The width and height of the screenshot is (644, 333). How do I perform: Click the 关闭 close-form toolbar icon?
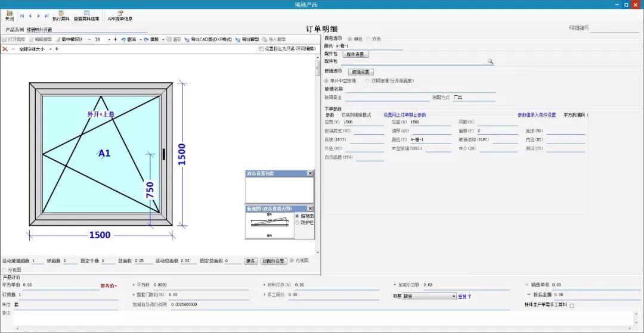click(x=9, y=16)
